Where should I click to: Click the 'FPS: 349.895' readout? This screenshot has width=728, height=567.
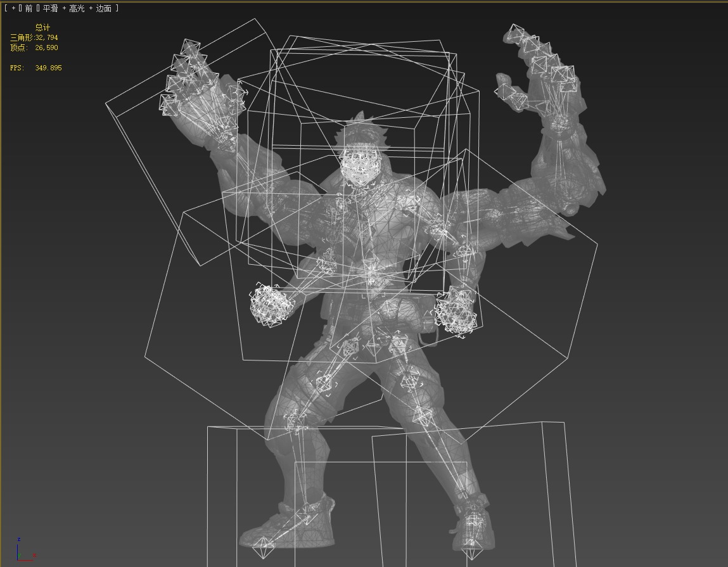(35, 68)
